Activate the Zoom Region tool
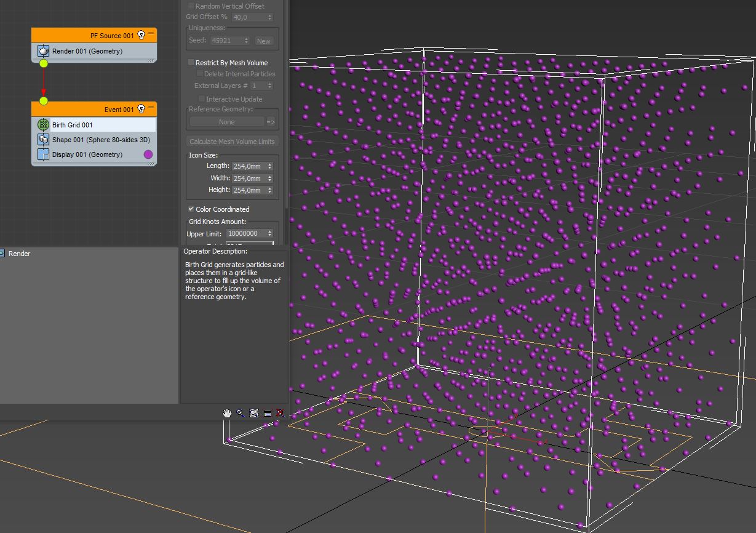 [253, 413]
